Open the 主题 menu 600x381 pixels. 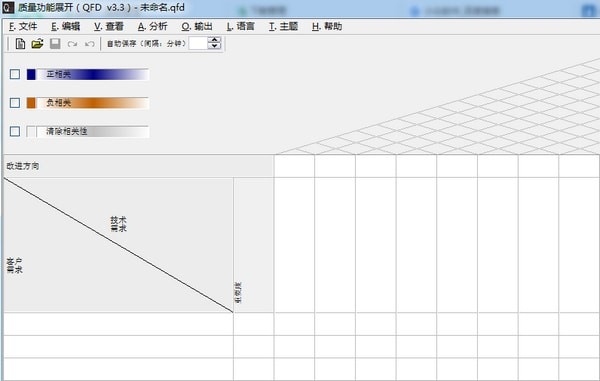(x=283, y=26)
